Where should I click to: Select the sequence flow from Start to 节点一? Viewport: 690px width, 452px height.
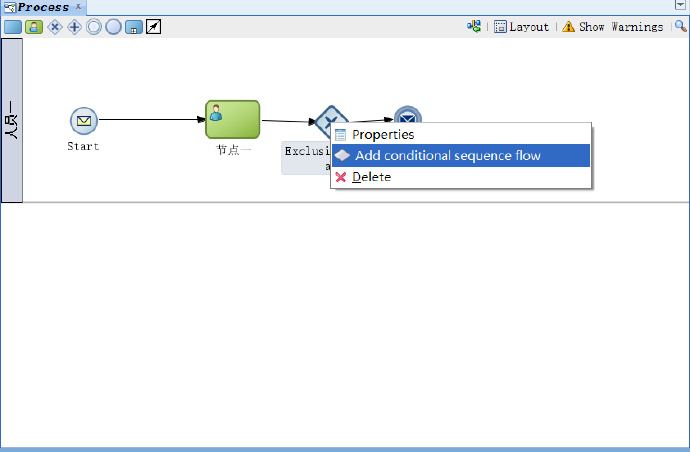coord(151,119)
